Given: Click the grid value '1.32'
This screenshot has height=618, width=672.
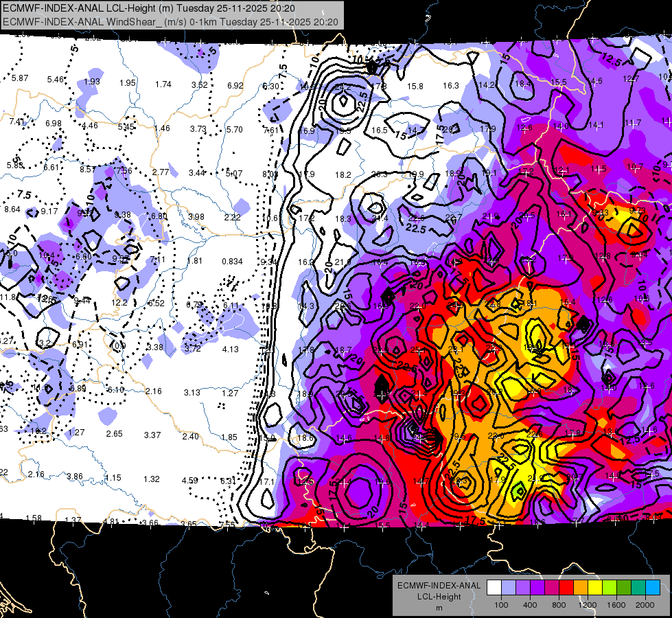Looking at the screenshot, I should click(x=151, y=479).
